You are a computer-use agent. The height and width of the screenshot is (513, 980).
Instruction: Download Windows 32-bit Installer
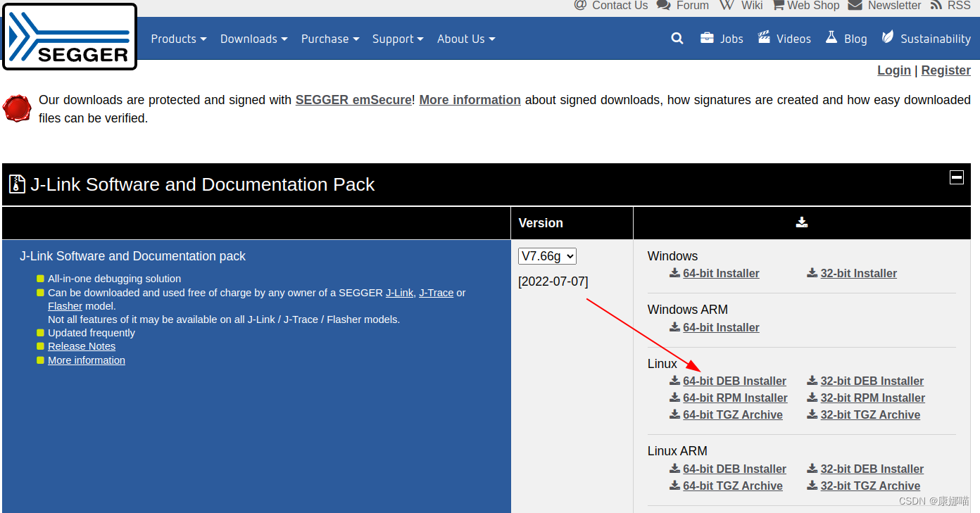859,273
